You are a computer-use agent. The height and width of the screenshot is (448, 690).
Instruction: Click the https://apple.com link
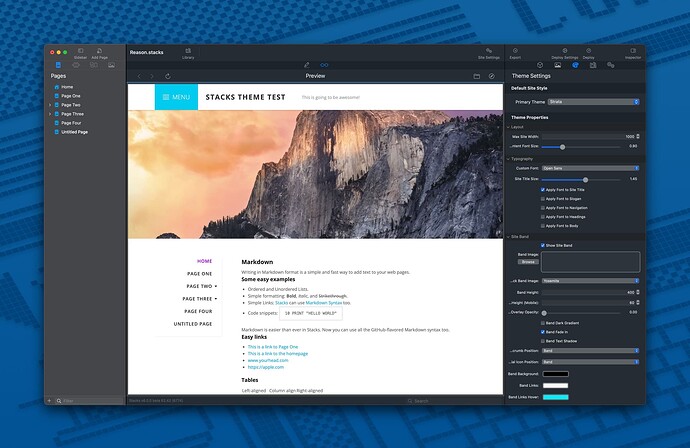pyautogui.click(x=266, y=367)
